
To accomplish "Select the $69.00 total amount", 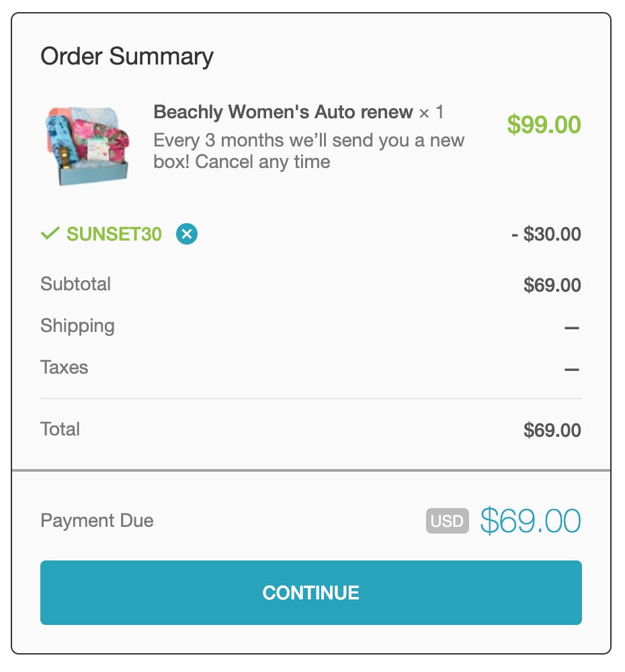I will pyautogui.click(x=552, y=430).
